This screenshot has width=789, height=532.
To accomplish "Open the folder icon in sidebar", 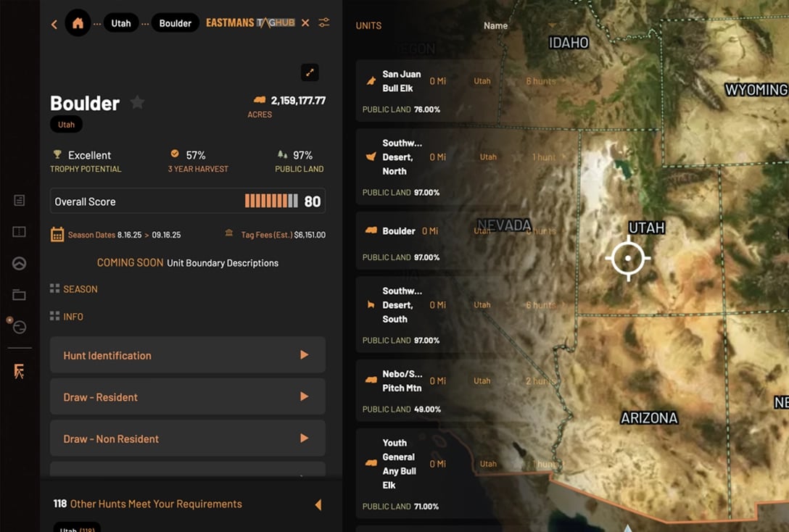I will point(19,295).
